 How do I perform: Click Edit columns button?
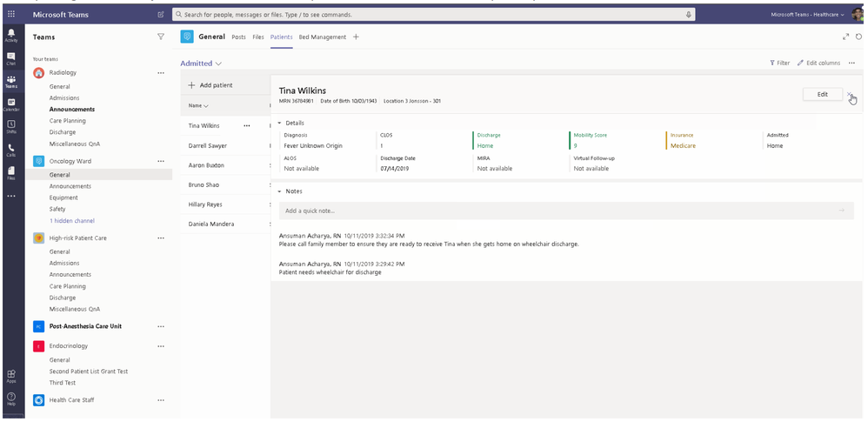(x=818, y=64)
